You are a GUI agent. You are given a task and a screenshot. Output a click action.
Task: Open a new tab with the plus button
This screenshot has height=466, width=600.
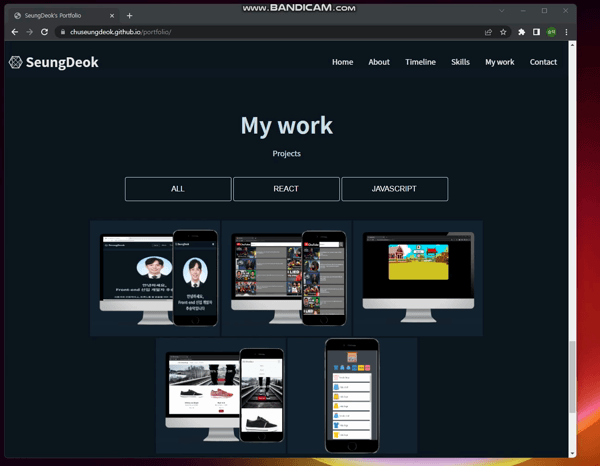[x=129, y=16]
